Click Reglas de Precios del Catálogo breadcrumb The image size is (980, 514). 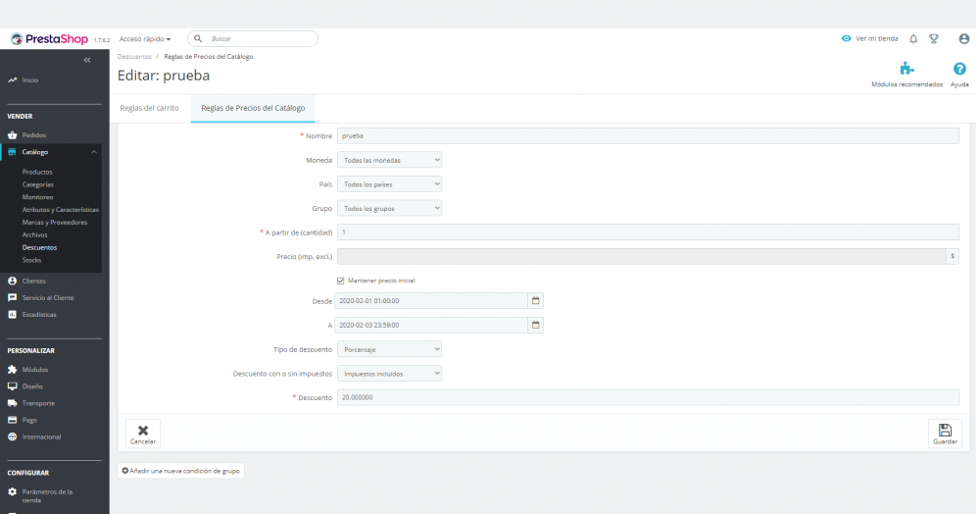tap(209, 56)
